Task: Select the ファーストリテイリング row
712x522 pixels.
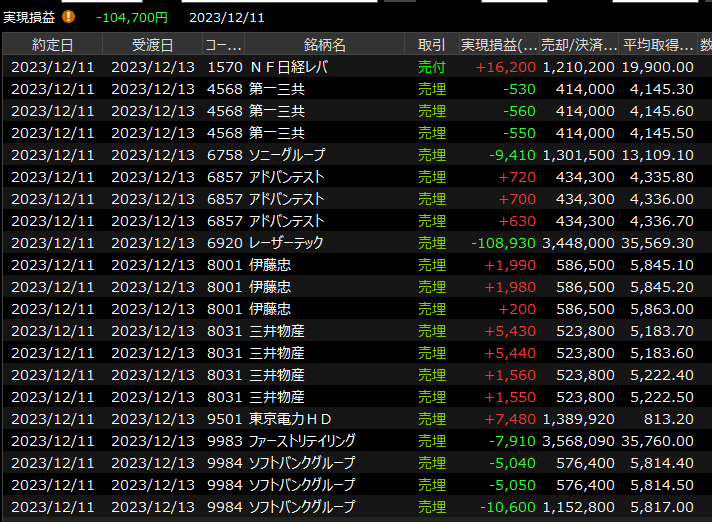Action: click(302, 441)
